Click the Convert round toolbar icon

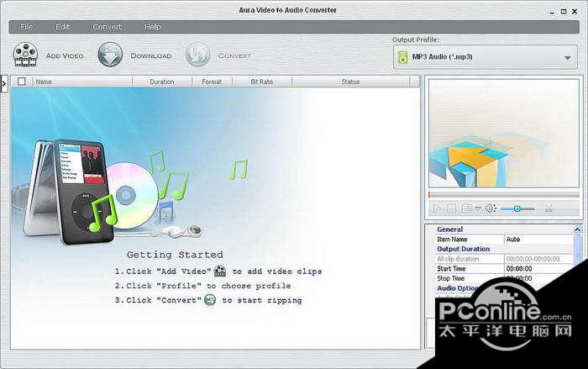point(197,55)
